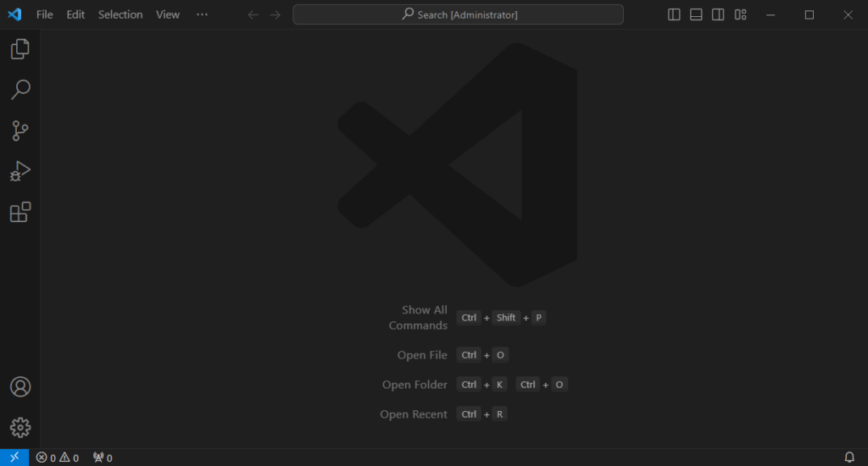Viewport: 868px width, 466px height.
Task: Open the Manage gear settings icon
Action: pyautogui.click(x=20, y=427)
